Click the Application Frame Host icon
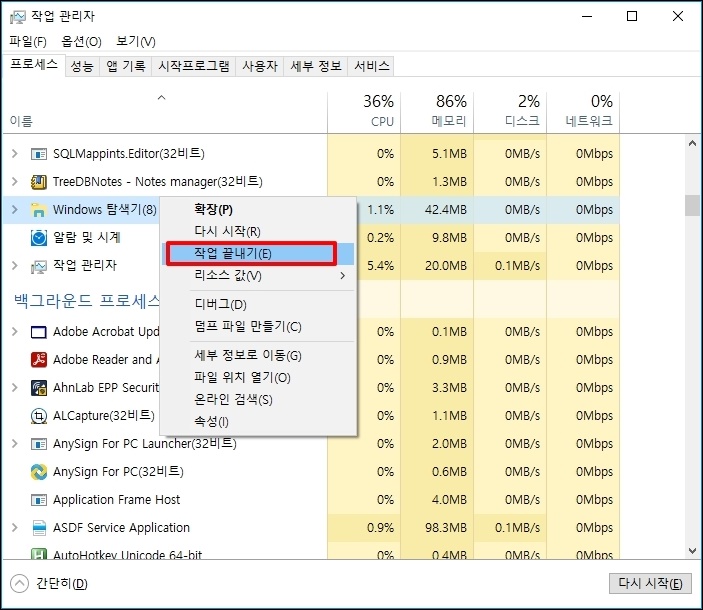 [39, 500]
